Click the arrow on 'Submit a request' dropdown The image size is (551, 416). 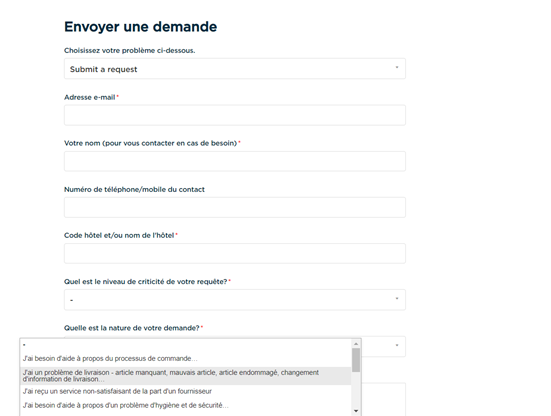point(397,67)
